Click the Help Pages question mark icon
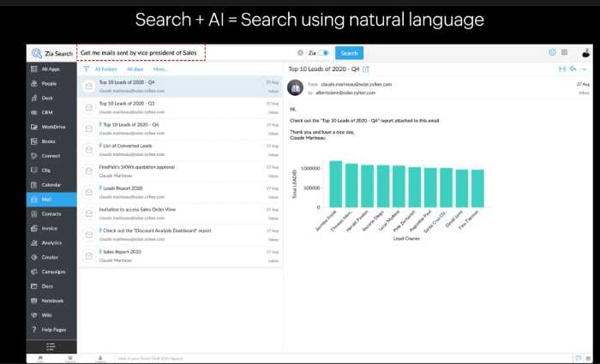 pos(34,330)
